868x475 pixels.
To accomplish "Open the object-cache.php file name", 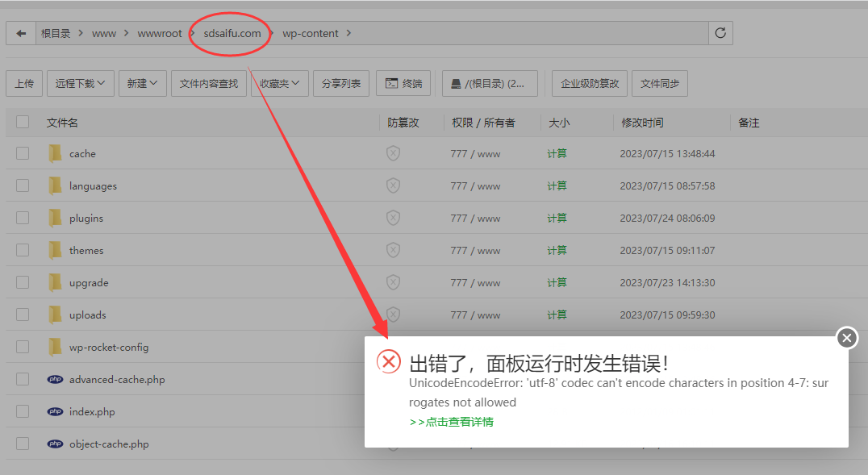I will (109, 444).
